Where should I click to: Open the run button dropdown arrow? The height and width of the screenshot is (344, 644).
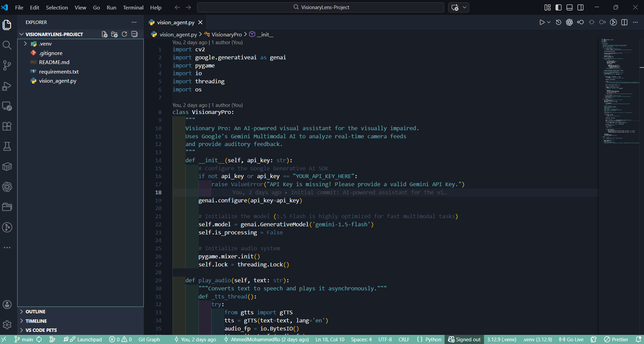pyautogui.click(x=549, y=22)
